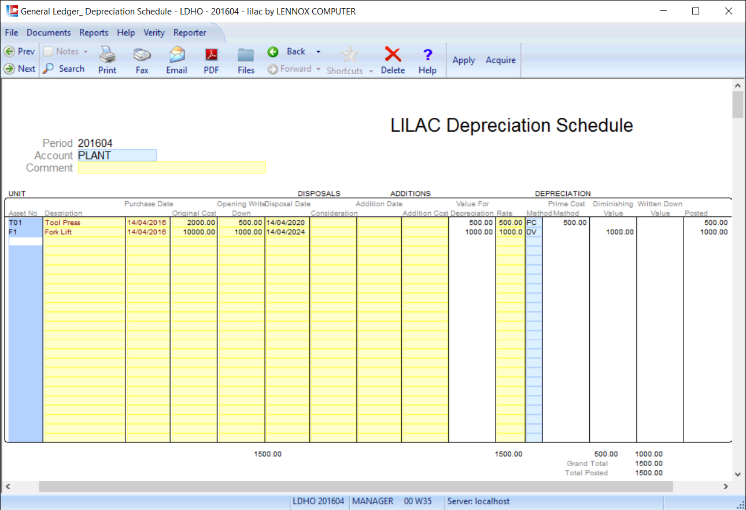Click the Fork Lift description cell
Screen dimensions: 746x510
coord(84,232)
